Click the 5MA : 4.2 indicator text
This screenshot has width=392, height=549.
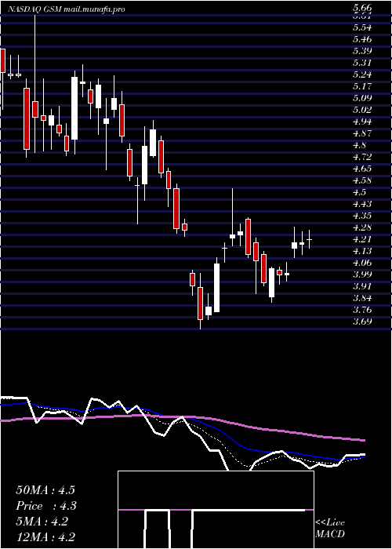point(42,522)
